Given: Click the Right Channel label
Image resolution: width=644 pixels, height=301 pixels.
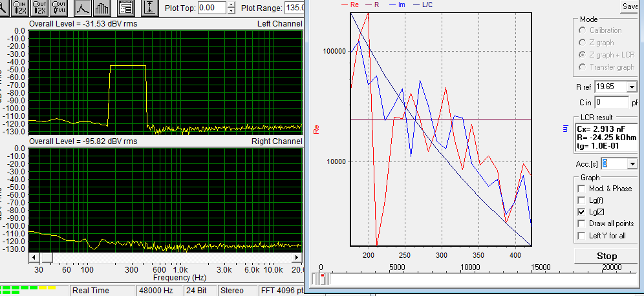Looking at the screenshot, I should click(x=277, y=141).
